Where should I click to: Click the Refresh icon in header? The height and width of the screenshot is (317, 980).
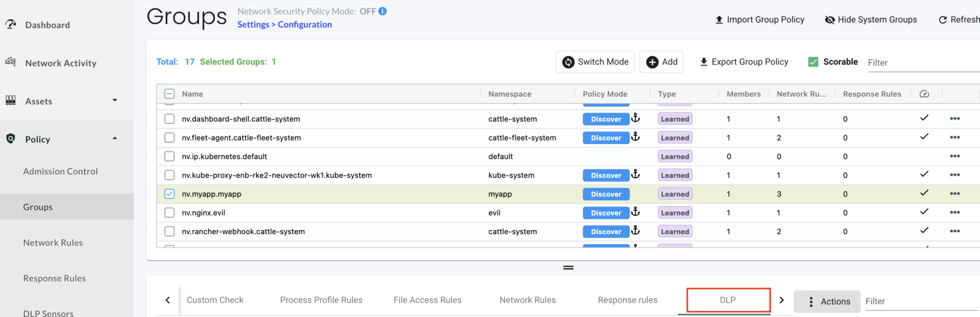click(943, 20)
